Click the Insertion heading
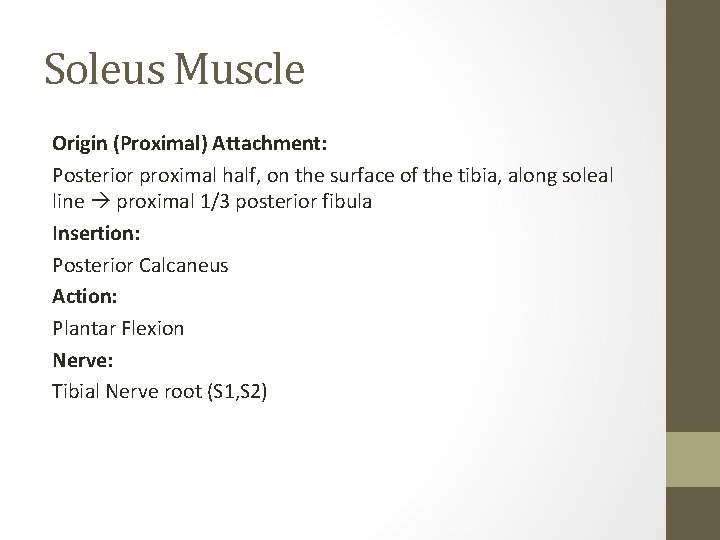Screen dimensions: 720x540 [x=96, y=233]
